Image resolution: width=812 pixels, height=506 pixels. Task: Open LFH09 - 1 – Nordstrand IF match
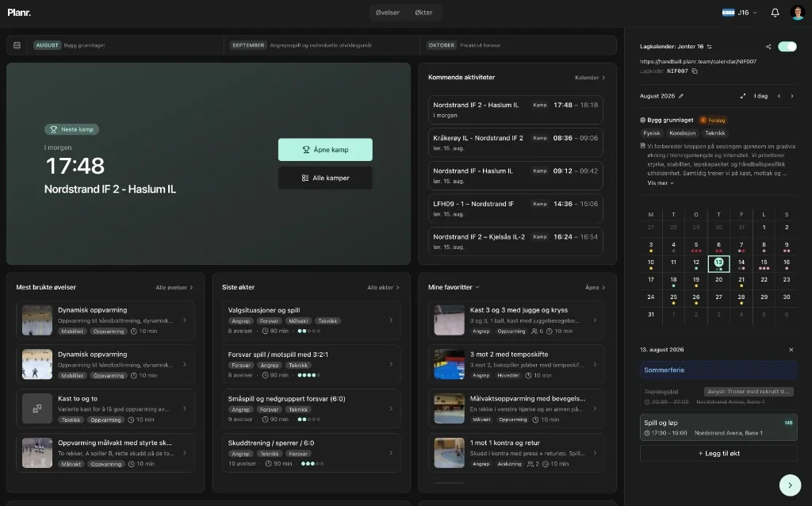pos(515,209)
